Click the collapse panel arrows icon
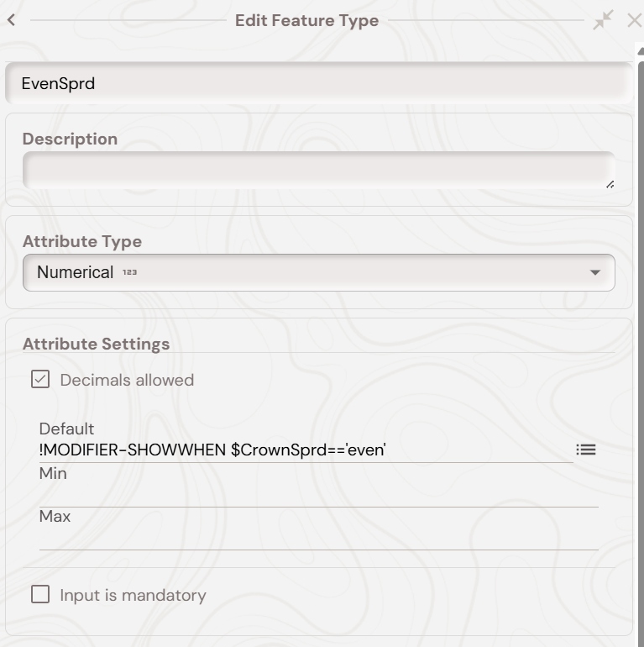Screen dimensions: 644x647 click(603, 20)
